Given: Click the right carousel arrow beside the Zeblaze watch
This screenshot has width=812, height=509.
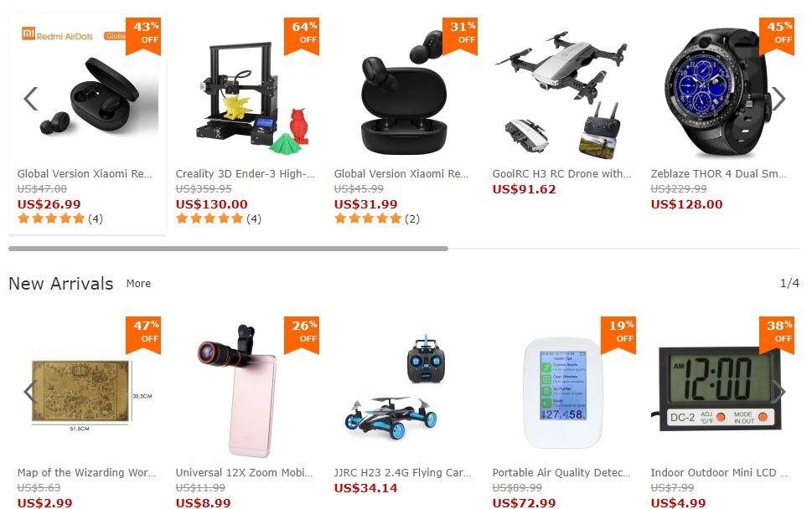Looking at the screenshot, I should (x=778, y=99).
